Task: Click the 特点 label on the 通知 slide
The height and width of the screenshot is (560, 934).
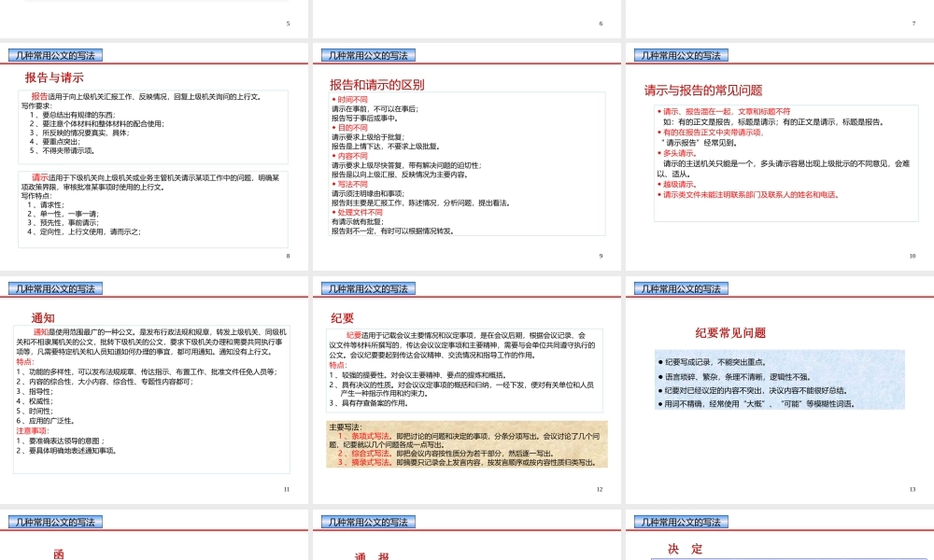Action: (x=25, y=362)
